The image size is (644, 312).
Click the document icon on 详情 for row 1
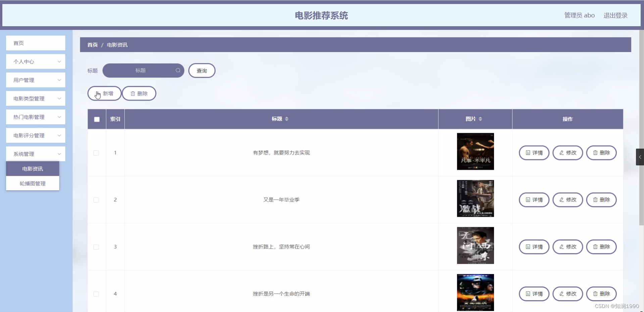(x=528, y=153)
